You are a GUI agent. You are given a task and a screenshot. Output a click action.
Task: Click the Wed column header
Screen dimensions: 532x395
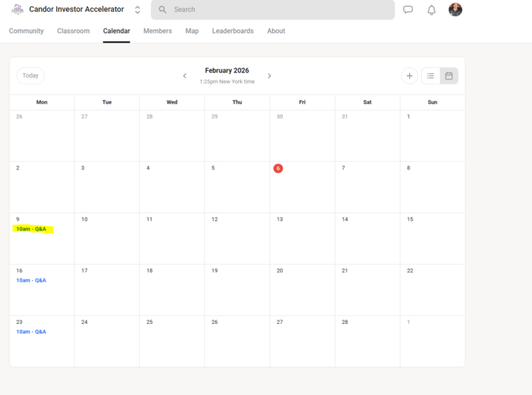point(172,102)
